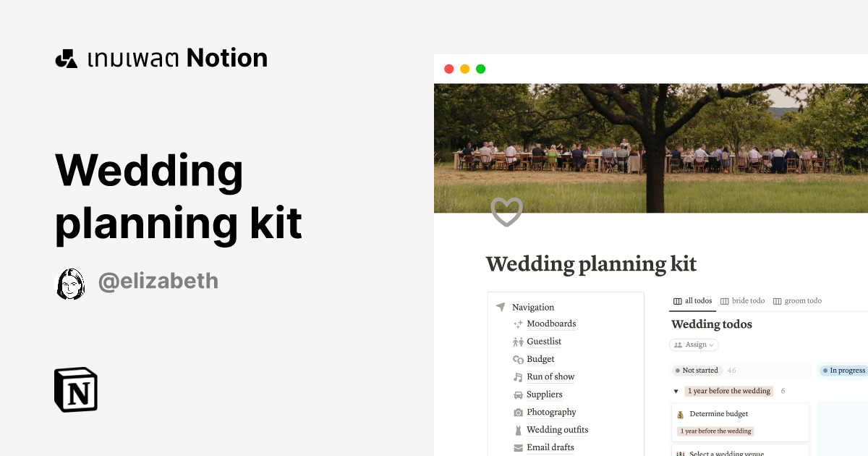Click the heart page icon above the title
Viewport: 868px width, 456px height.
[x=506, y=212]
